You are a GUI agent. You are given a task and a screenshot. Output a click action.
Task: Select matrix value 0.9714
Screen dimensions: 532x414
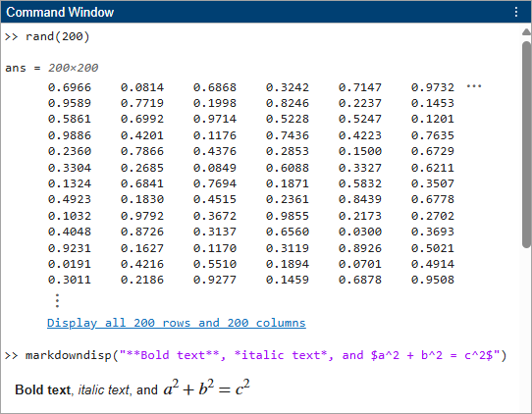click(215, 119)
